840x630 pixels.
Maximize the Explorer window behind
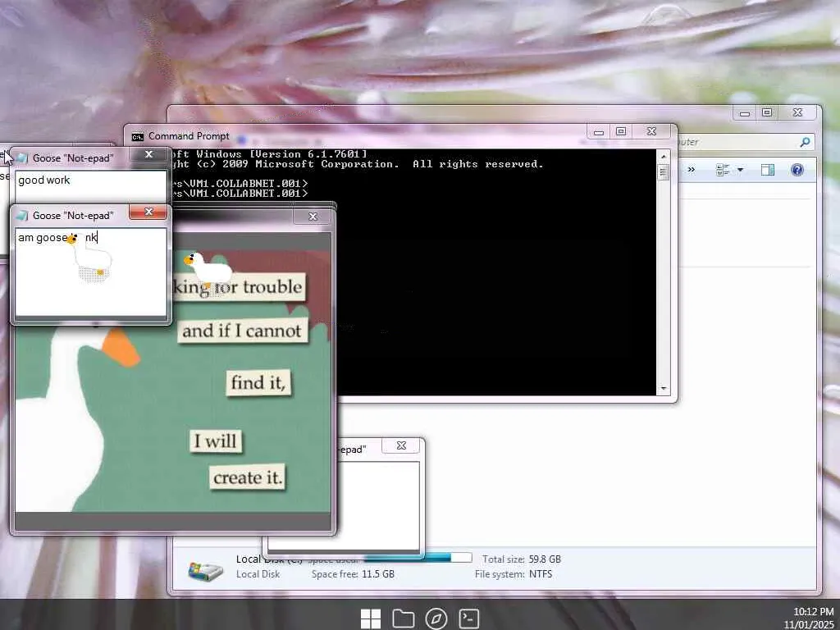tap(767, 112)
